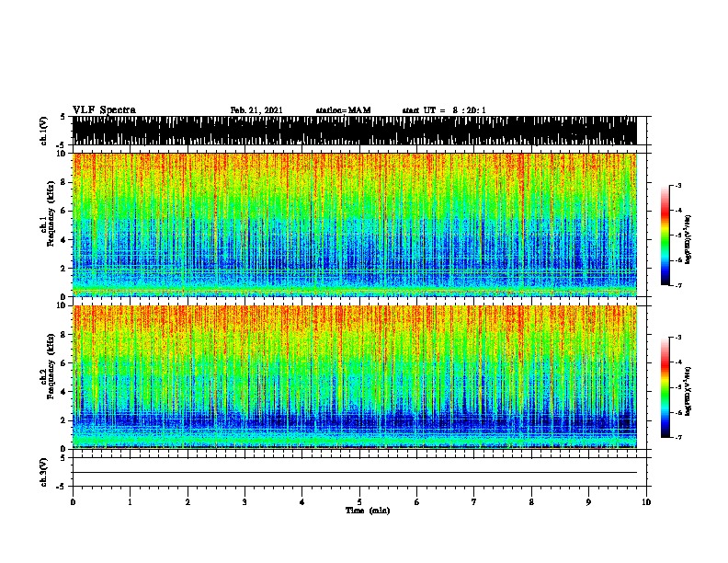Select the ch.2 spectrogram color scale bar
This screenshot has width=728, height=563.
coord(665,387)
